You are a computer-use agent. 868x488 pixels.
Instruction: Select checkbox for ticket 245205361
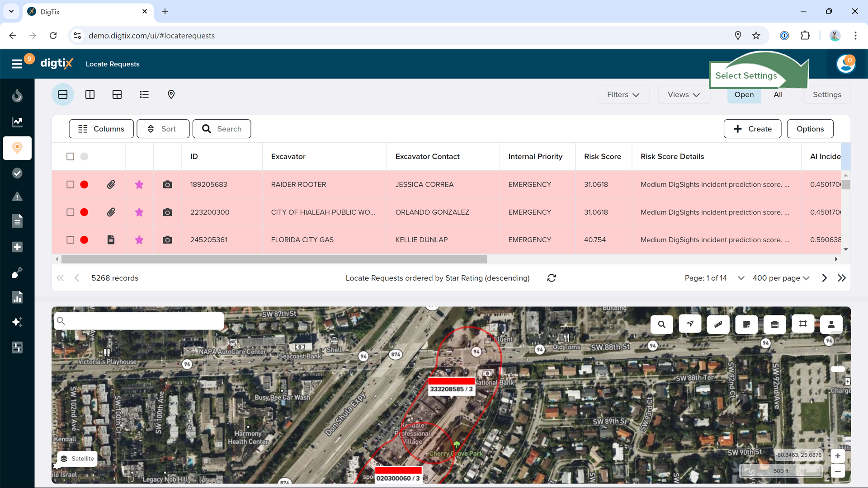[70, 240]
